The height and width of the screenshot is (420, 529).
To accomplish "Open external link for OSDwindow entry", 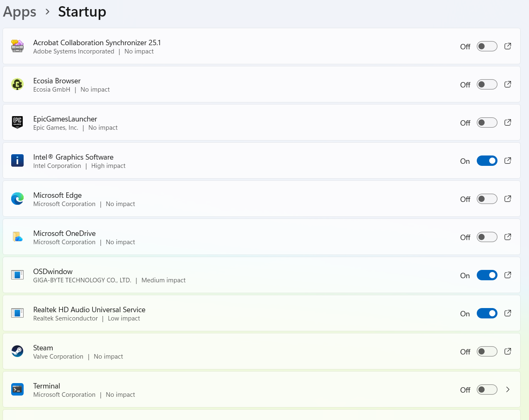I will [x=507, y=275].
